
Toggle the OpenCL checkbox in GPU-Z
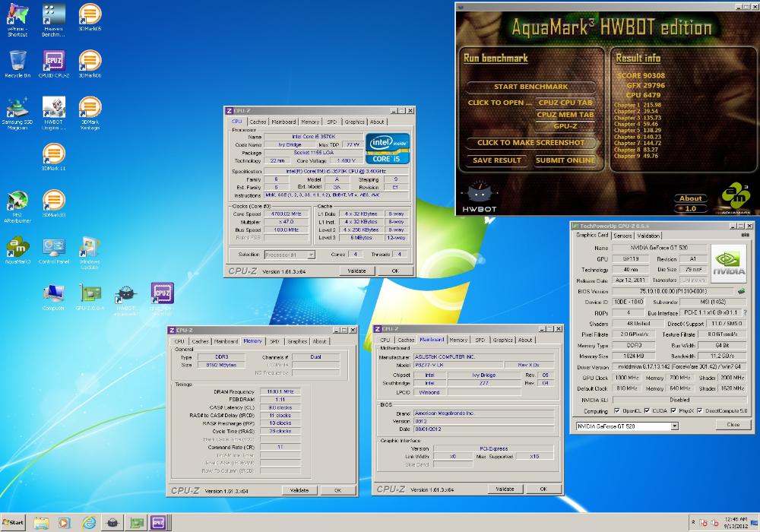pos(616,410)
